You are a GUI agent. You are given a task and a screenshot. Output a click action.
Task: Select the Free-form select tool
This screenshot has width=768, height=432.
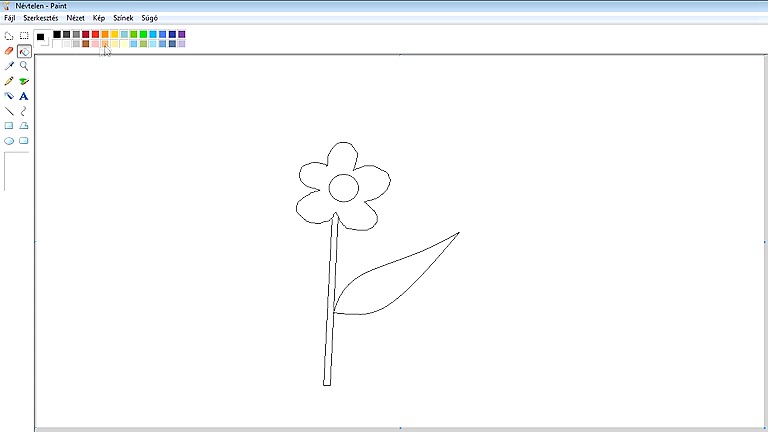point(9,36)
